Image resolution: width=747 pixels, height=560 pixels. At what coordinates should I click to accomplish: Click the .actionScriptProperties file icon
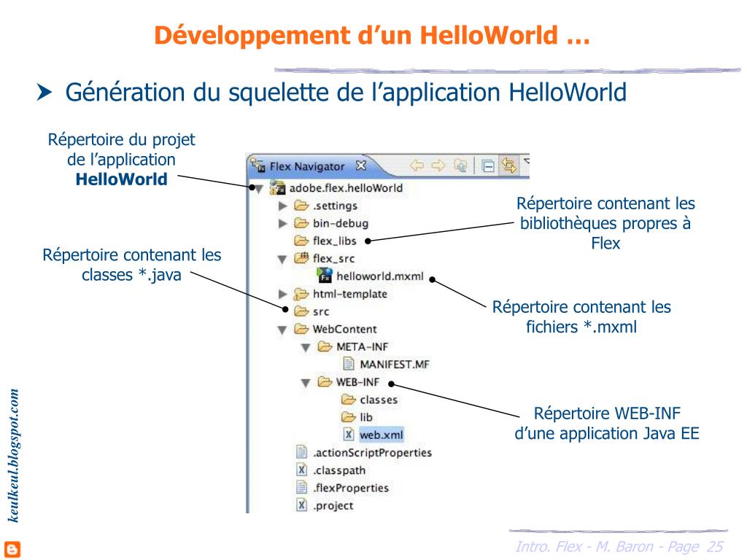point(301,452)
